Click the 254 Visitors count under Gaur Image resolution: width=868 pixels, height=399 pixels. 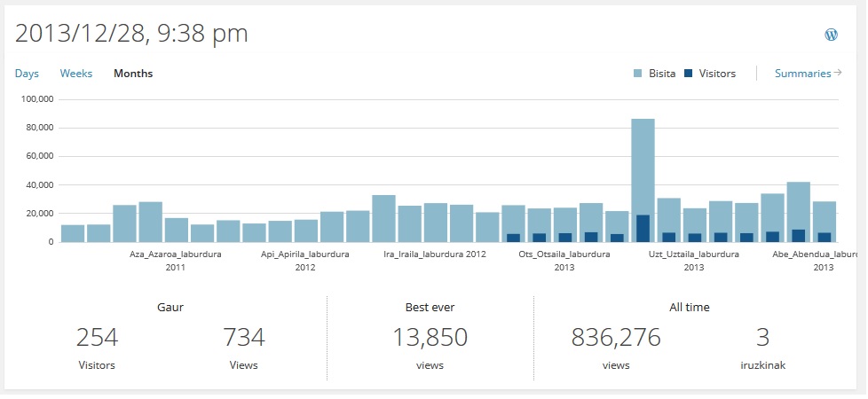coord(97,338)
